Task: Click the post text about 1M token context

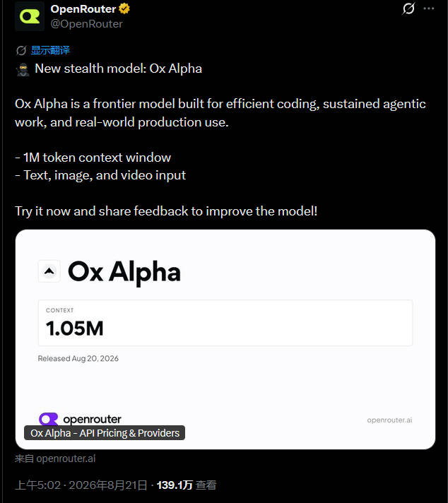Action: point(93,158)
